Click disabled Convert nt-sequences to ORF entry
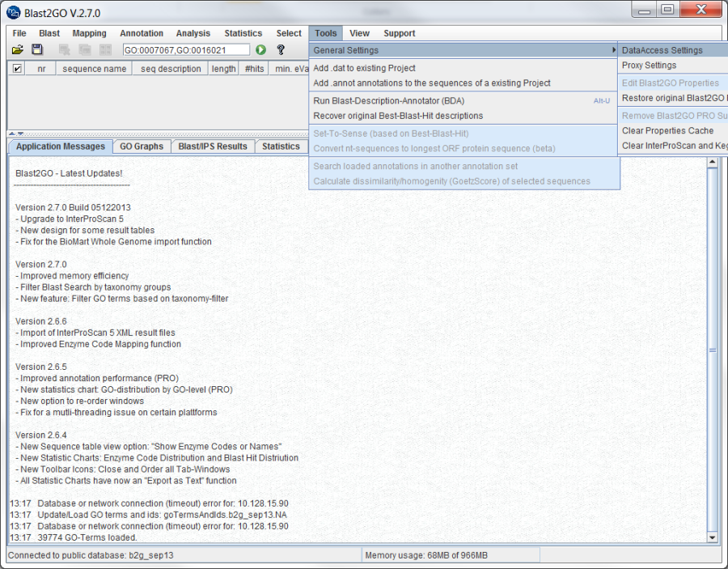Screen dimensions: 728x569 pyautogui.click(x=464, y=149)
